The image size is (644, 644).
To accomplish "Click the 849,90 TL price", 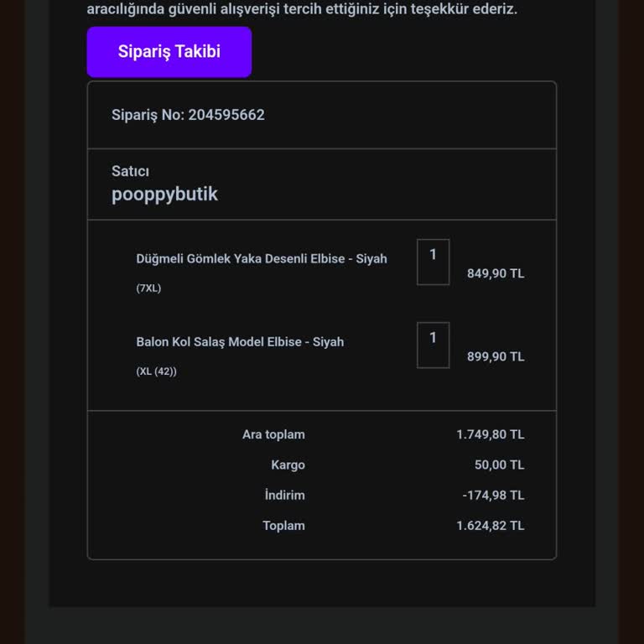I will point(495,273).
